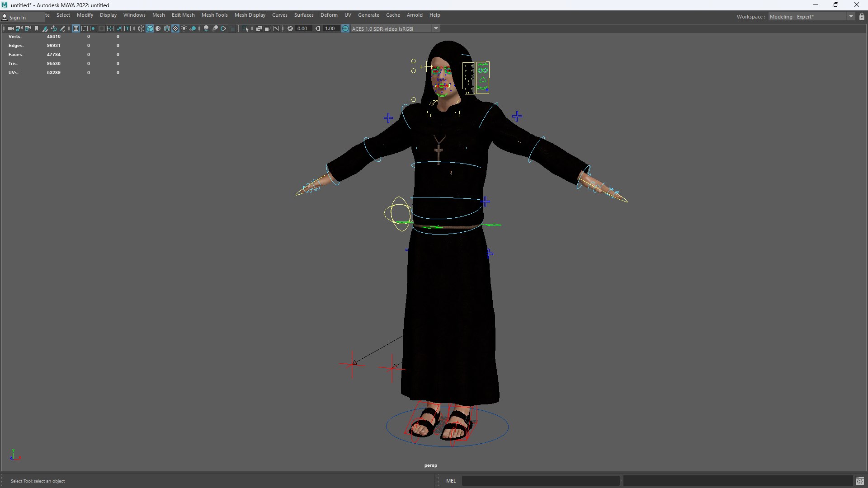This screenshot has height=488, width=868.
Task: Open the Workspace Modeling - Expert dropdown
Action: tap(811, 17)
